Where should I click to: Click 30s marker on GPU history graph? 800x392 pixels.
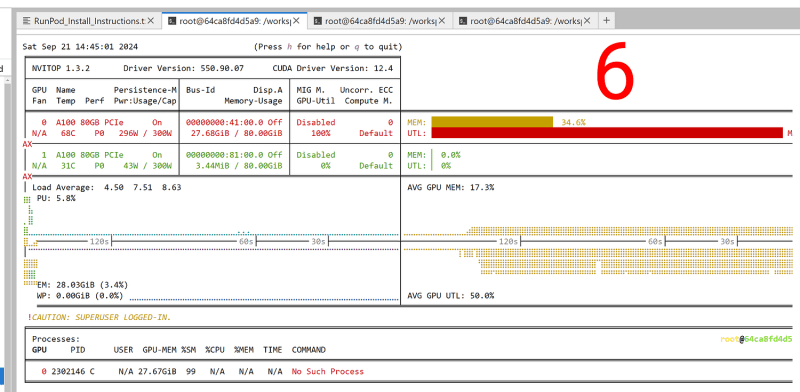[727, 241]
